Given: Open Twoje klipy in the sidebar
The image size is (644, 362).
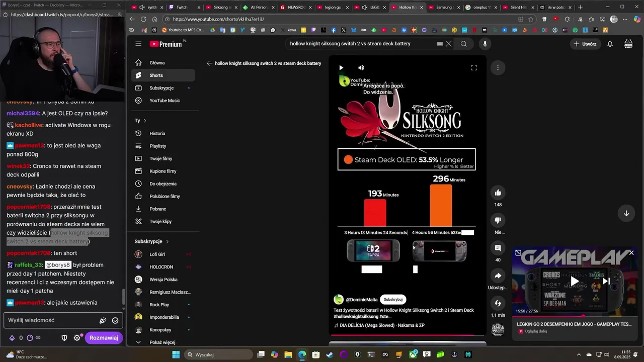Looking at the screenshot, I should coord(163,221).
